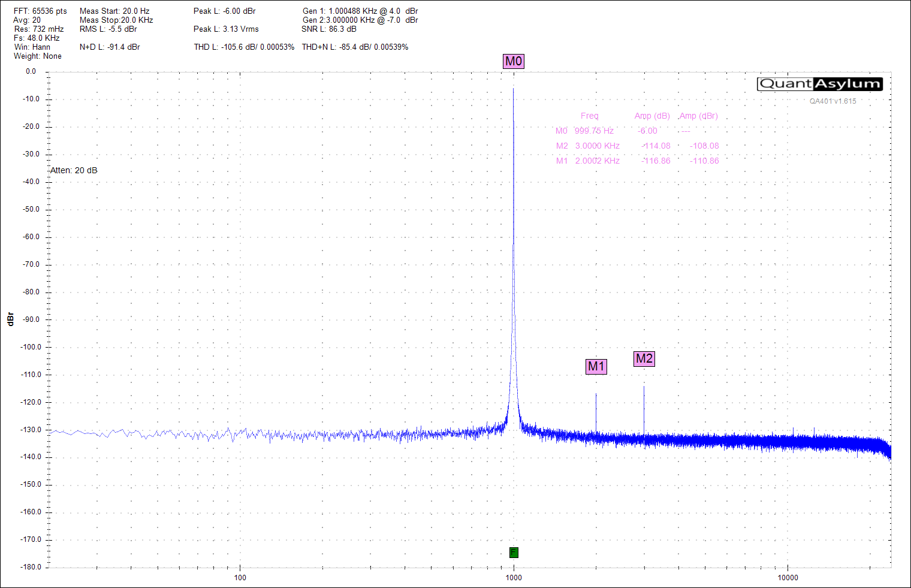
Task: Click the THD L: -105.6 dB readout
Action: tap(244, 47)
